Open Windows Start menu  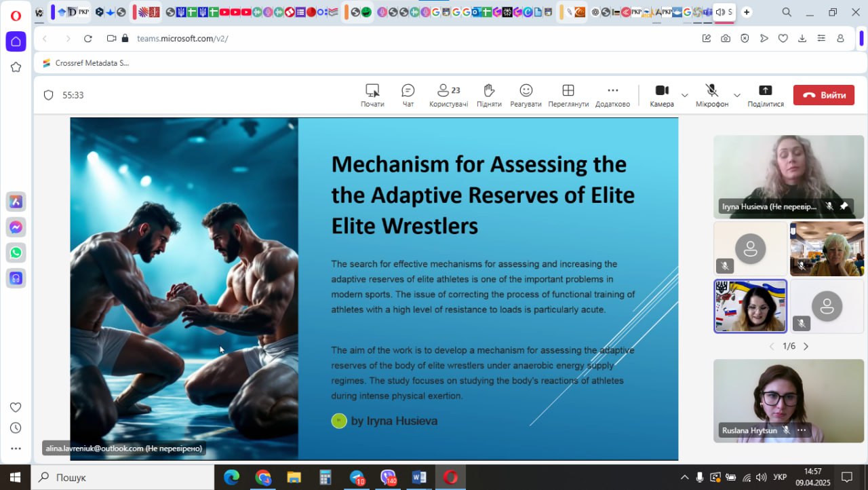pyautogui.click(x=15, y=477)
